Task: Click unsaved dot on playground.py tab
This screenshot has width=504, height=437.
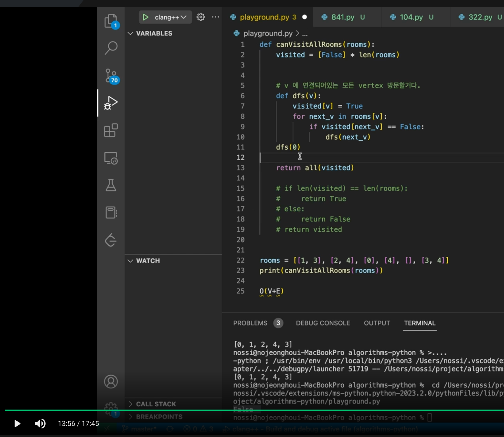Action: 305,17
